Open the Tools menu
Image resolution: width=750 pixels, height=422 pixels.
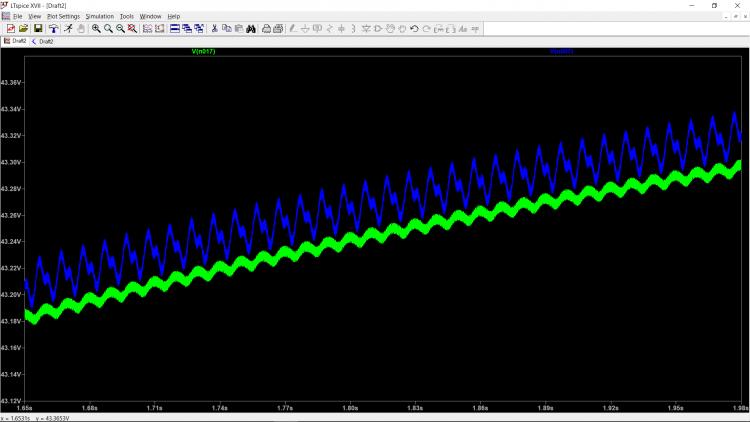click(126, 17)
